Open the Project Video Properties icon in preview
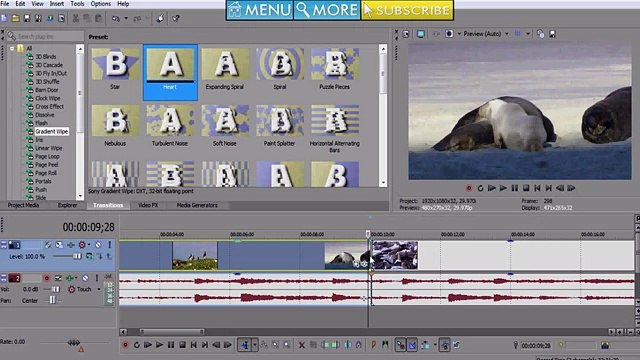640x360 pixels. point(406,34)
